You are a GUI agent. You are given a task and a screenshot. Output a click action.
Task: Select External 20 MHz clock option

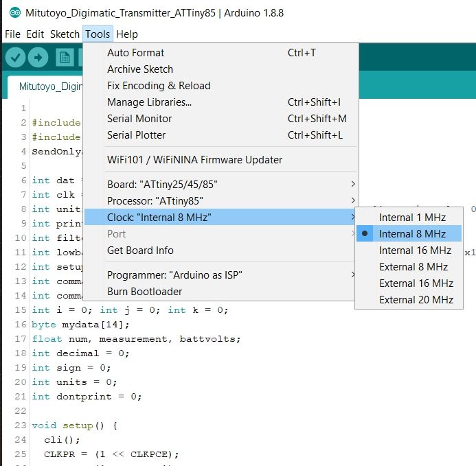(409, 300)
